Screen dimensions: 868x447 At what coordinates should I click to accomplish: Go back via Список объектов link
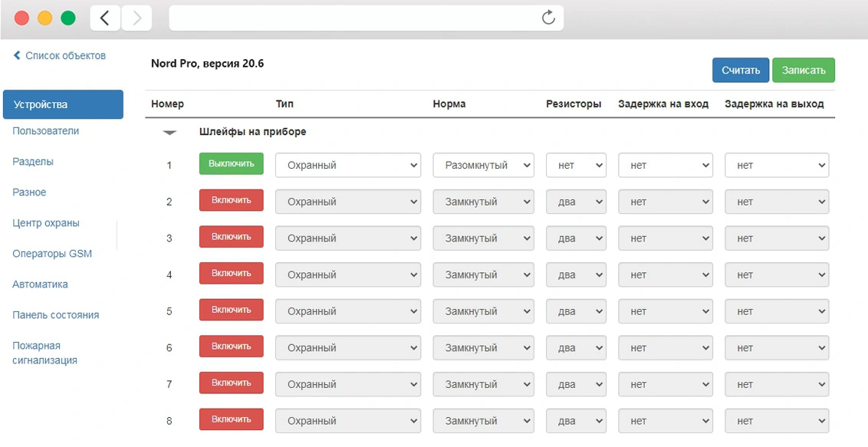point(60,56)
